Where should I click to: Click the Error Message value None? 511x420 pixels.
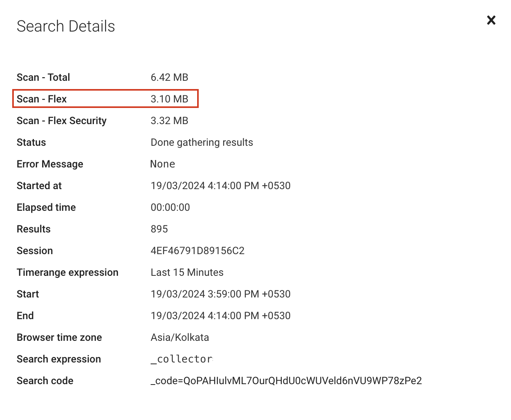(x=162, y=164)
